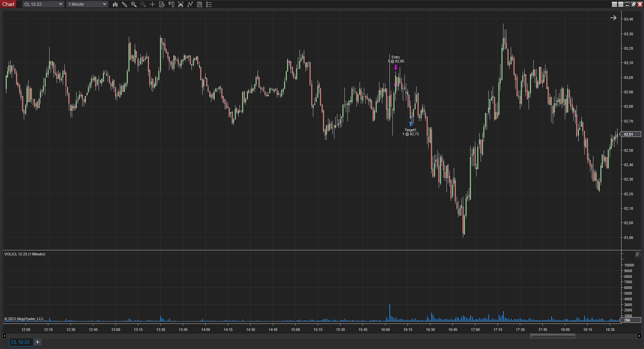Click the first gray link swatch at top right
Image resolution: width=644 pixels, height=349 pixels.
614,4
